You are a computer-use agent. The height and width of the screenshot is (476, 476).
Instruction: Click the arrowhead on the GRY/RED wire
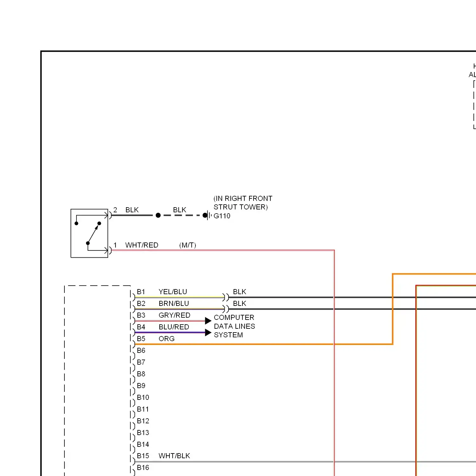tap(208, 321)
